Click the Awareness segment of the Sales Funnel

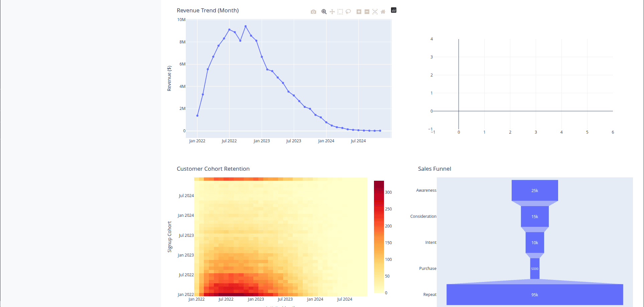(534, 190)
